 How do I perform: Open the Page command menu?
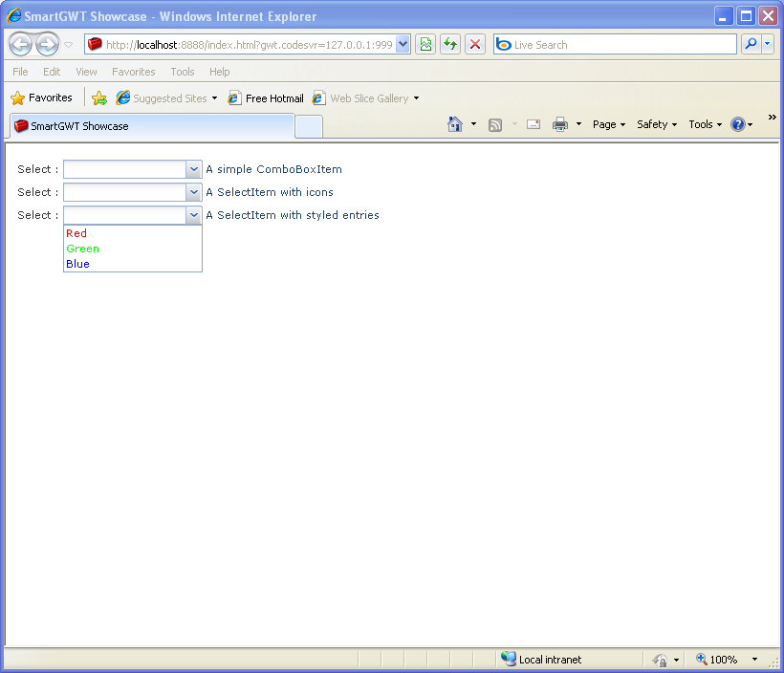pos(608,124)
